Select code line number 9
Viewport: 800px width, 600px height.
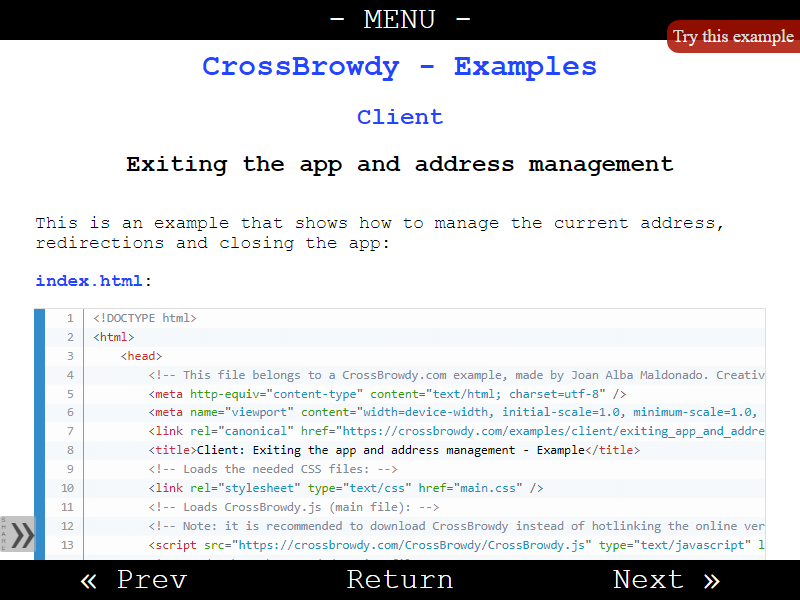(70, 469)
